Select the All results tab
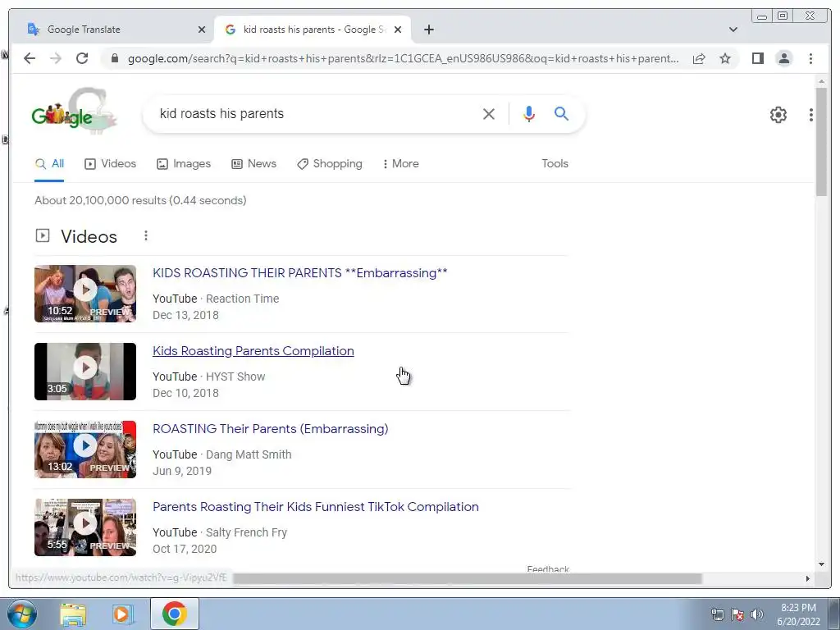Image resolution: width=840 pixels, height=630 pixels. pos(49,164)
